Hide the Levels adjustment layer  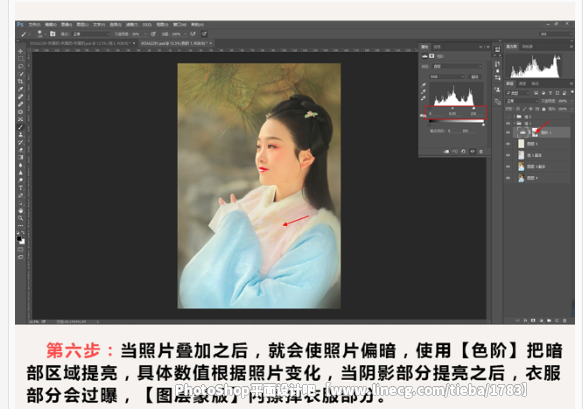pyautogui.click(x=508, y=132)
